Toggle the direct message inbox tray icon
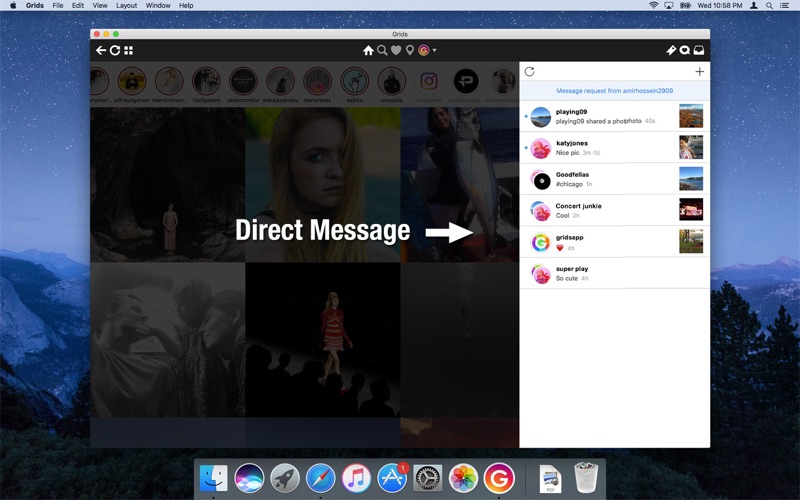 [x=699, y=50]
